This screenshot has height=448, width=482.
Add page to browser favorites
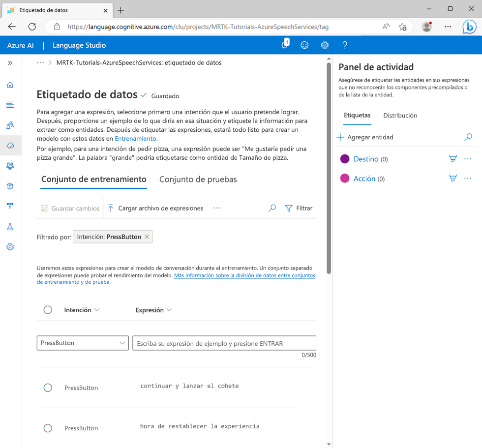(x=402, y=27)
